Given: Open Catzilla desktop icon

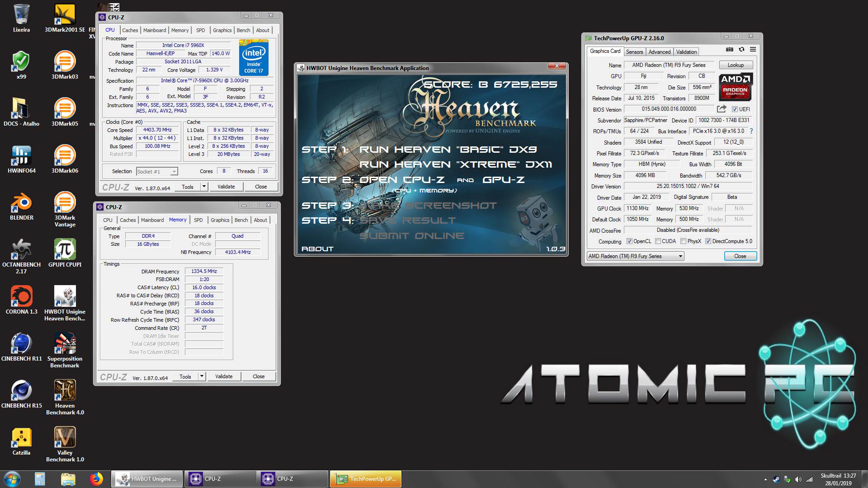Looking at the screenshot, I should 21,441.
